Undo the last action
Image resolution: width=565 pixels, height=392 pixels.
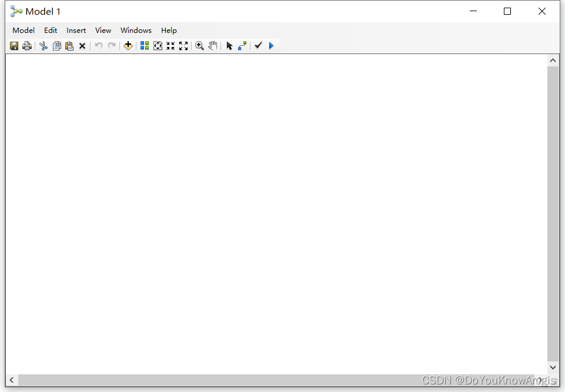click(x=99, y=46)
